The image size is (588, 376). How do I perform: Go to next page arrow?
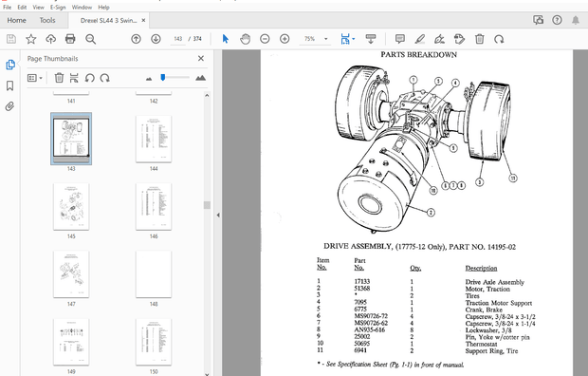[x=156, y=39]
